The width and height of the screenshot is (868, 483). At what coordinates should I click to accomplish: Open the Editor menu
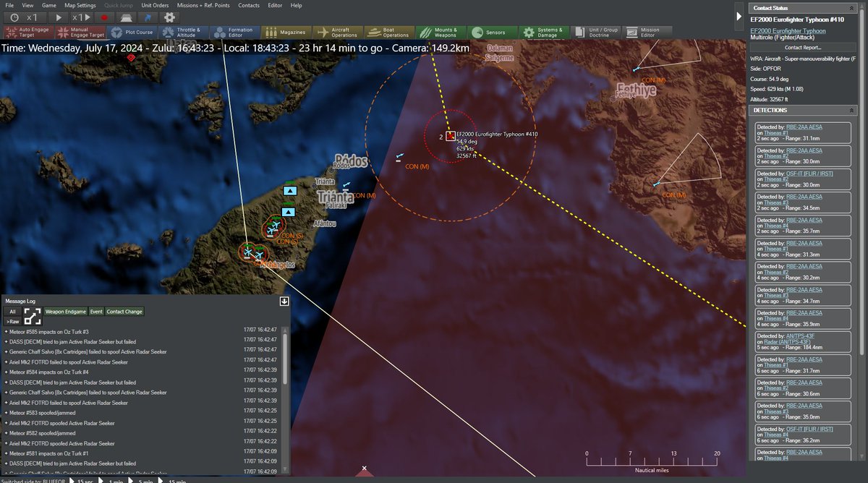click(275, 5)
